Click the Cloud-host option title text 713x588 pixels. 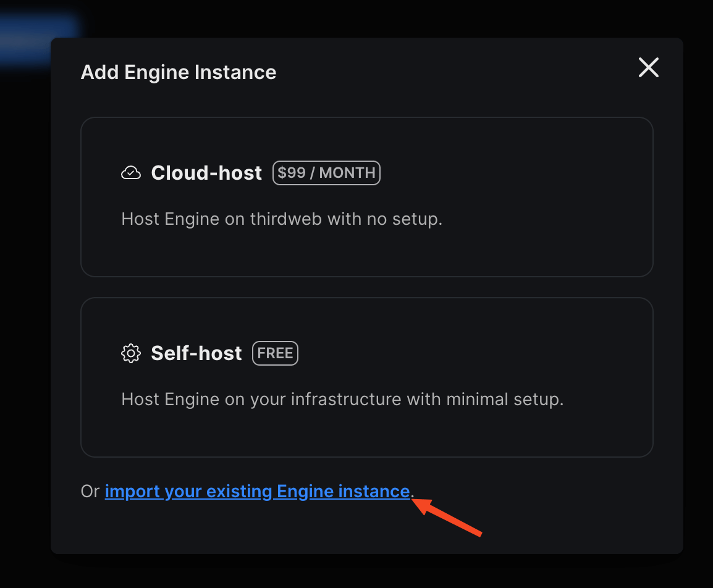coord(206,173)
